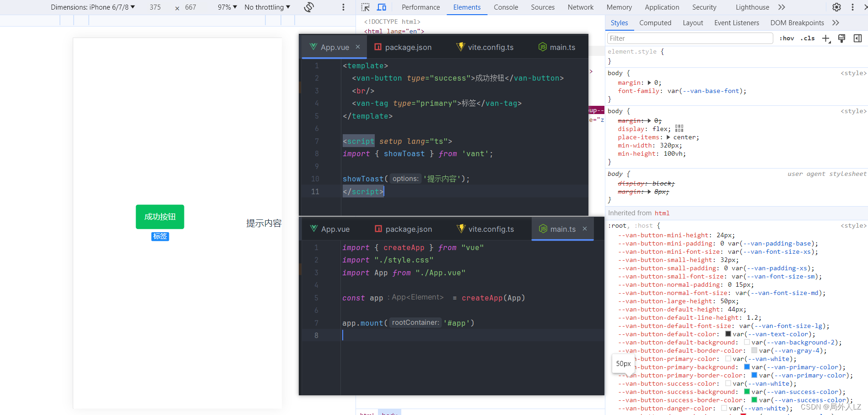Open the <style> source link for font-family rule
The width and height of the screenshot is (868, 415).
tap(853, 73)
